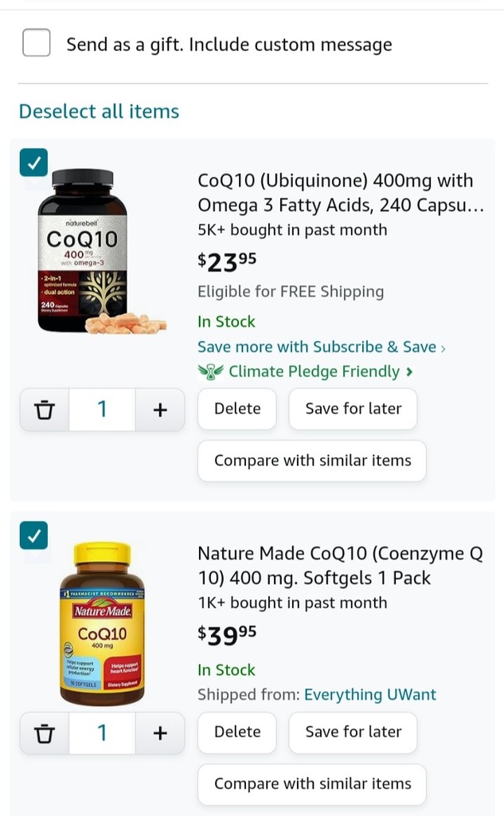Tap trash icon for Nature Made CoQ10
Screen dimensions: 504x816
tap(45, 733)
